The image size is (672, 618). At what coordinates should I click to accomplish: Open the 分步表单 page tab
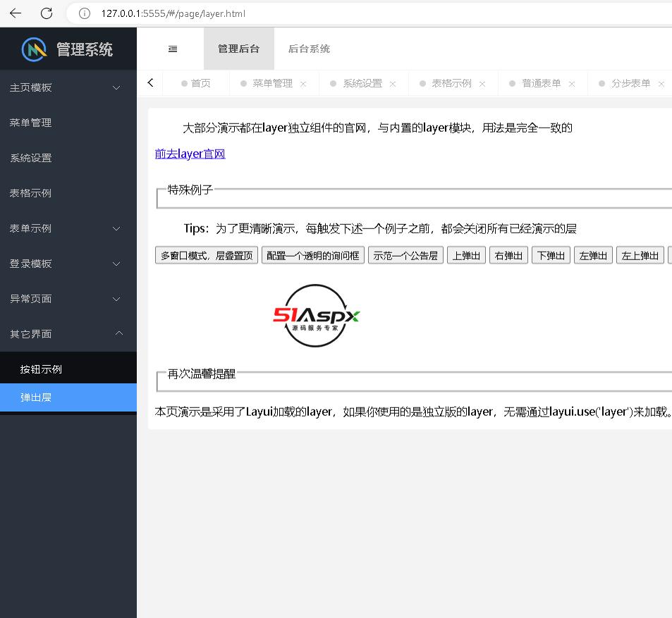click(x=631, y=84)
